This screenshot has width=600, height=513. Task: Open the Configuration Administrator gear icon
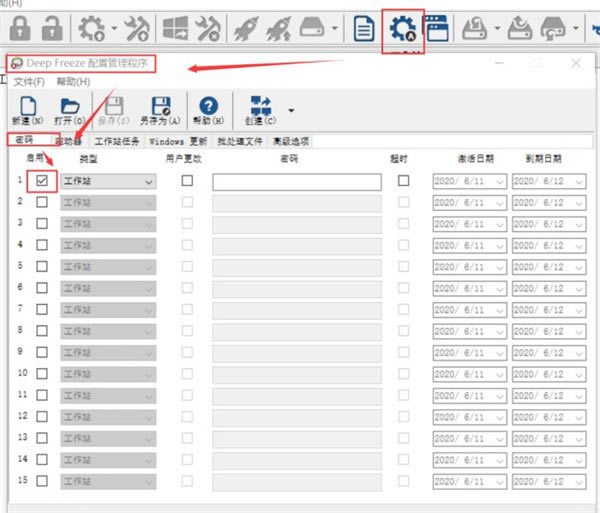tap(403, 28)
